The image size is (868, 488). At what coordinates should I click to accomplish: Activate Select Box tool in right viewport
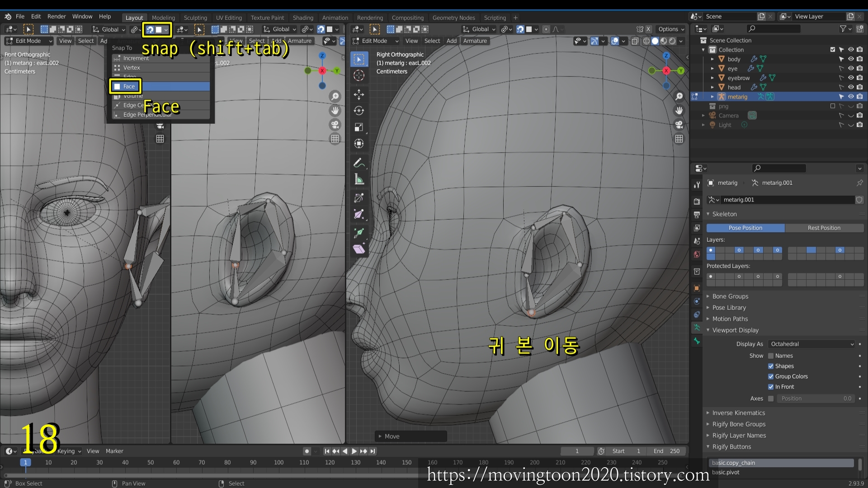(x=359, y=59)
